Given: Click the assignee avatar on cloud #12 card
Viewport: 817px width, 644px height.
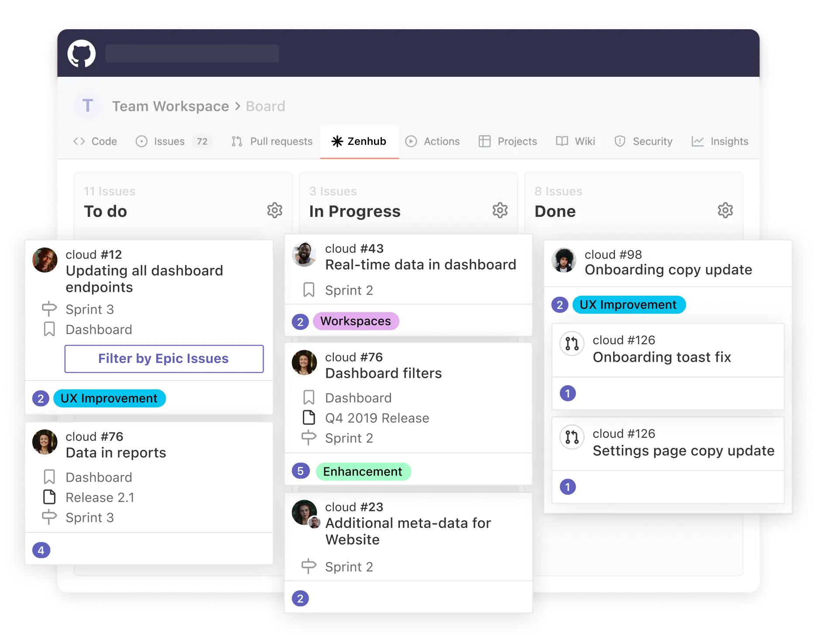Looking at the screenshot, I should 45,260.
